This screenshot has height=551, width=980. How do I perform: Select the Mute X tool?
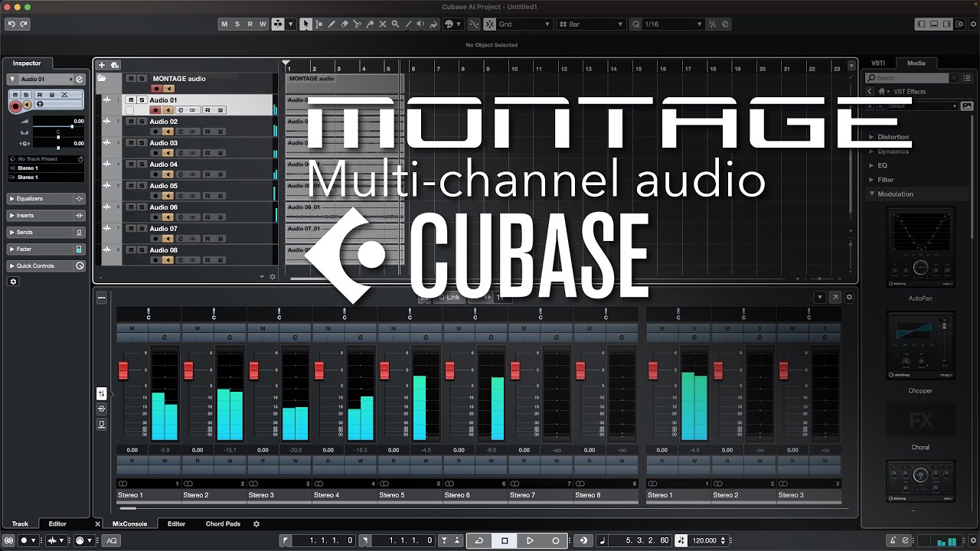(x=383, y=24)
